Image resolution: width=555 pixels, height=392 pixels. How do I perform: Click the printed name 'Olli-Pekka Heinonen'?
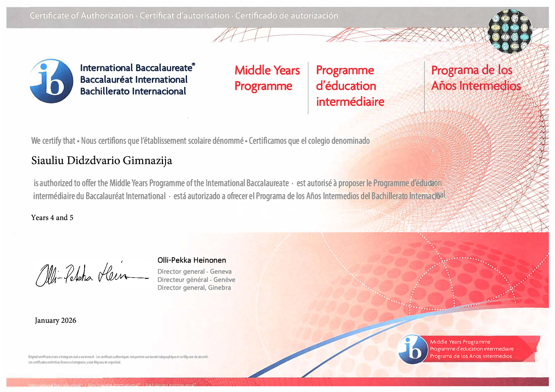click(192, 260)
